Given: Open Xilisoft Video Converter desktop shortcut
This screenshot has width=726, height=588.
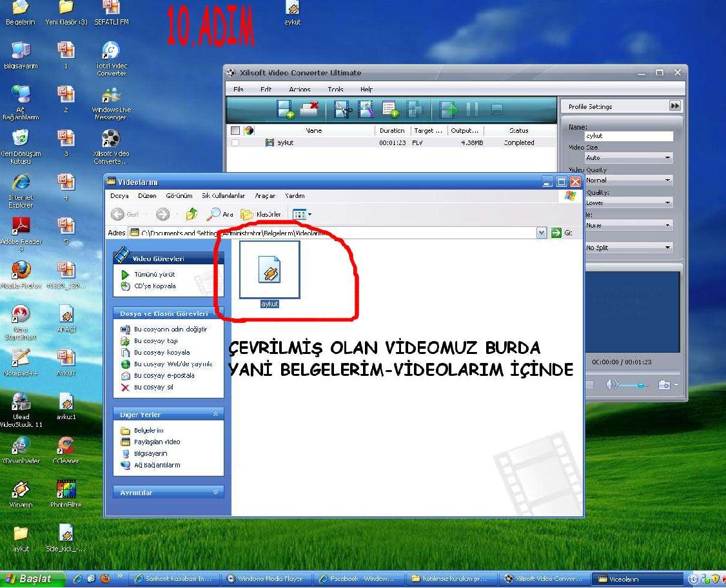Looking at the screenshot, I should click(x=111, y=146).
